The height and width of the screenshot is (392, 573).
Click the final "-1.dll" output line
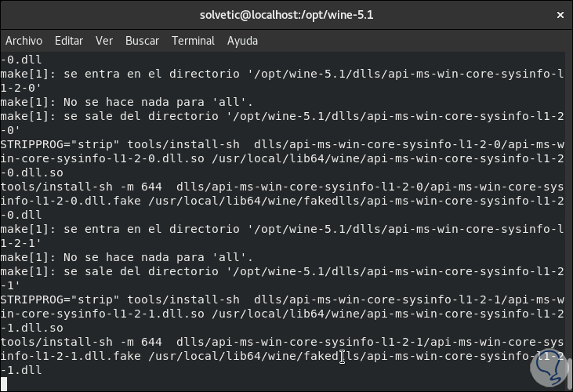21,370
